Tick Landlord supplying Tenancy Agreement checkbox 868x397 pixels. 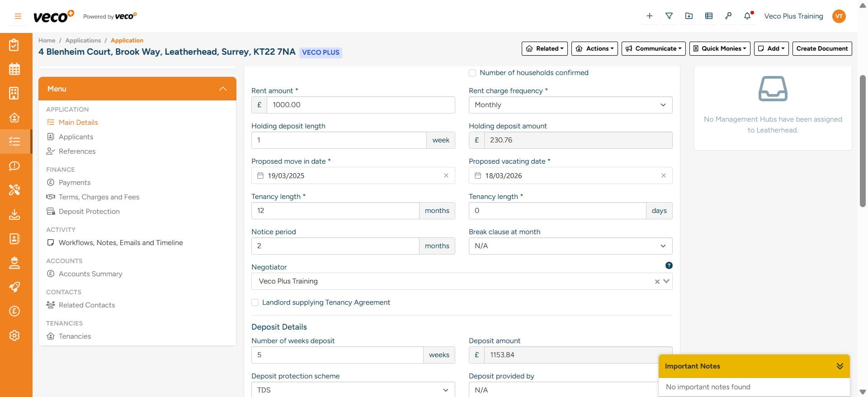pos(255,302)
